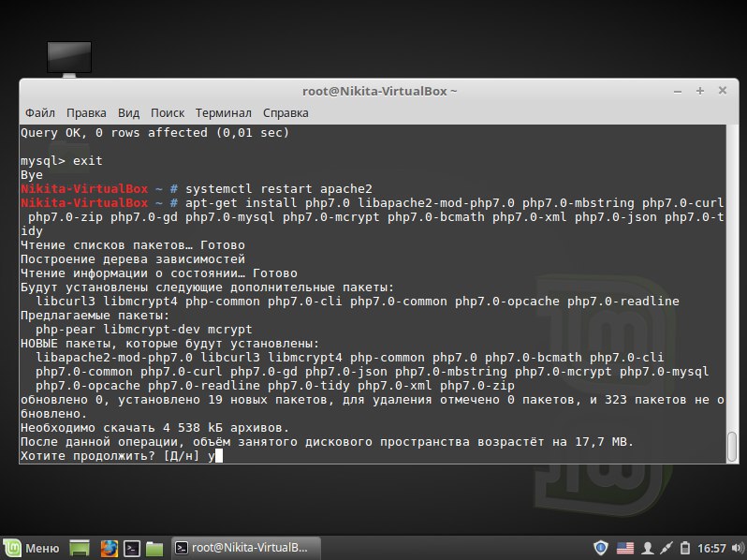Click the 'php-pear libmcrypt-dev mcrypt' line
This screenshot has height=560, width=747.
144,330
